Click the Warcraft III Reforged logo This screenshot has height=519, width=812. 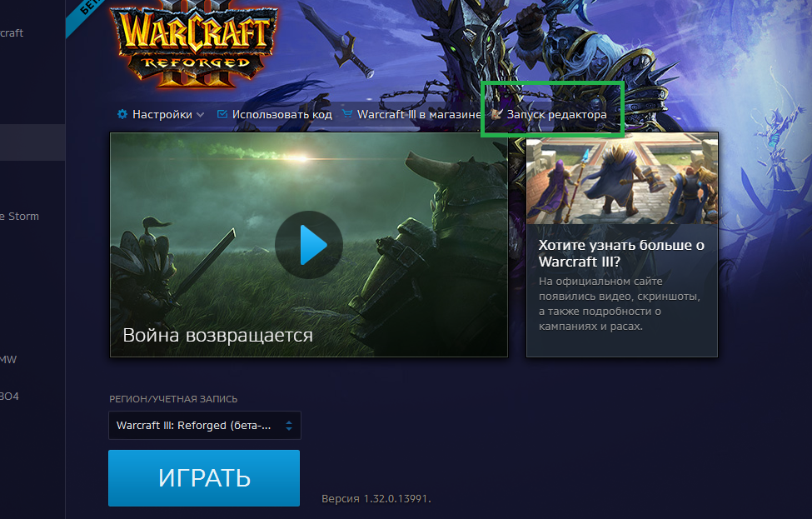pyautogui.click(x=195, y=44)
